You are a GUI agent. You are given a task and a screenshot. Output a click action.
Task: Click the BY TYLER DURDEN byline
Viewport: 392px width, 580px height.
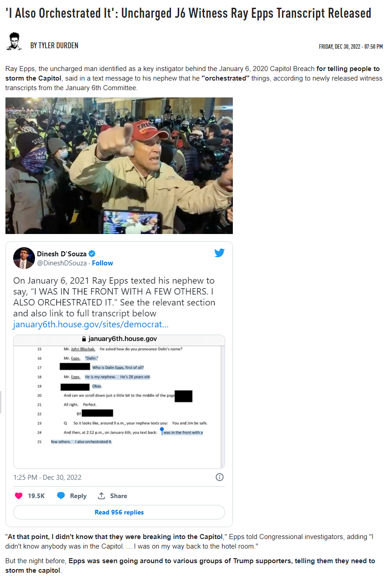[x=54, y=46]
